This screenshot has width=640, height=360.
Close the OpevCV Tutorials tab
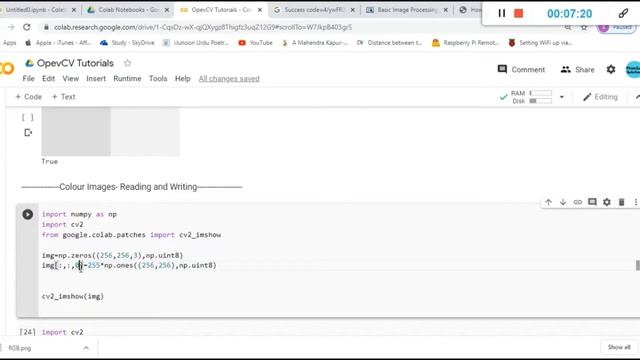point(260,10)
